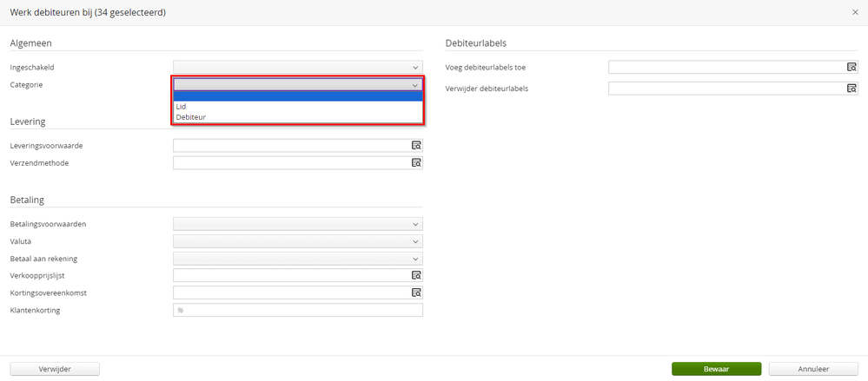Expand the Ingeschakeld dropdown
Screen dimensions: 868x381
point(415,67)
